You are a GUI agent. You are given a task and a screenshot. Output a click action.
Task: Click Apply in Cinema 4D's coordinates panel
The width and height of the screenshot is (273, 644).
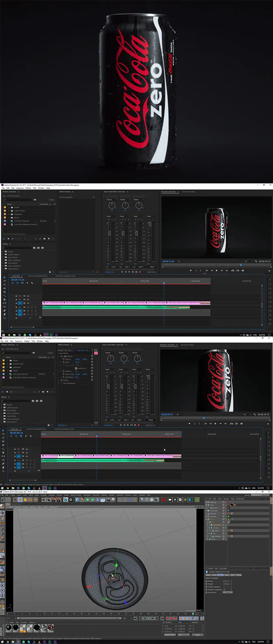(x=198, y=635)
